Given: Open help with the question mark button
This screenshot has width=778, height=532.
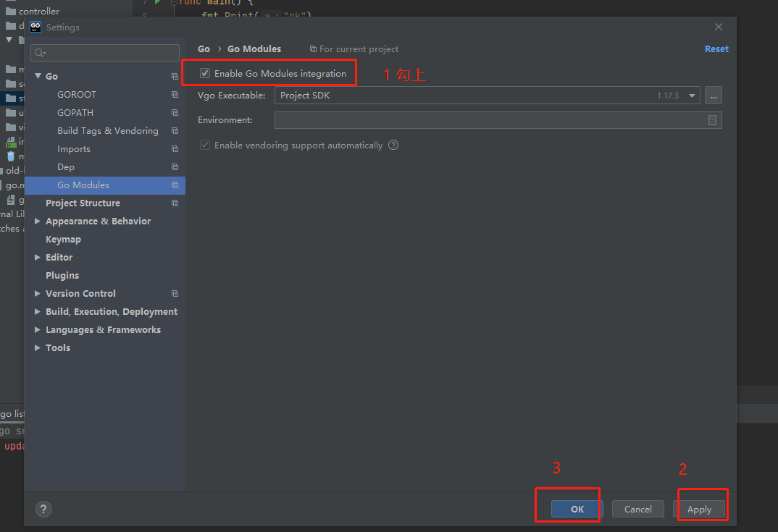Looking at the screenshot, I should click(43, 509).
